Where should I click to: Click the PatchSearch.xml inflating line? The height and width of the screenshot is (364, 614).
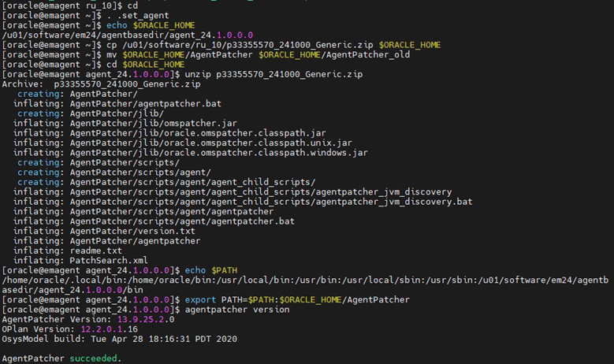(80, 260)
